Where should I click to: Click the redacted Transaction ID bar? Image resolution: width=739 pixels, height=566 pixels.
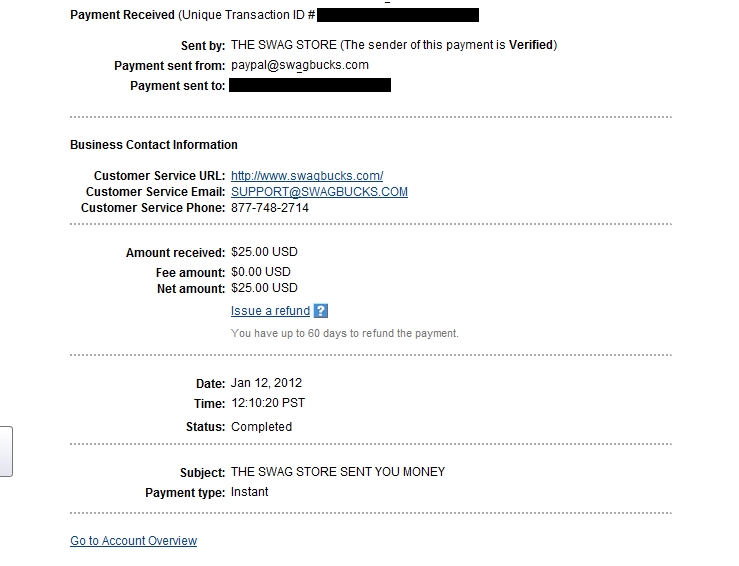(398, 15)
